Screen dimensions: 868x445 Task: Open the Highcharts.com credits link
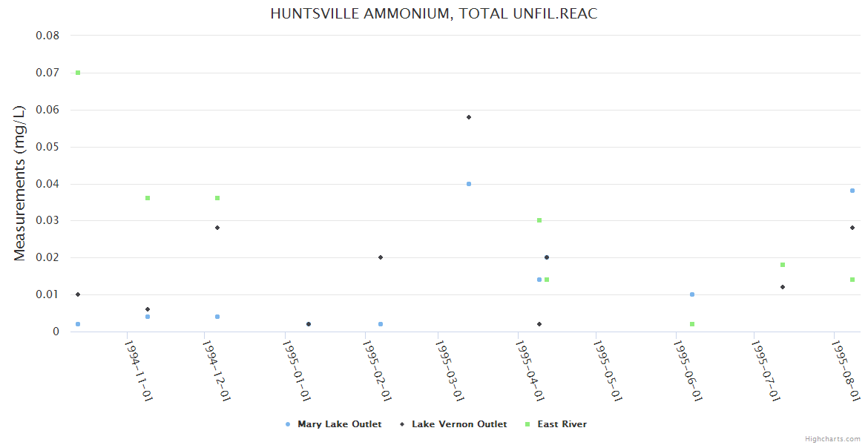click(832, 439)
